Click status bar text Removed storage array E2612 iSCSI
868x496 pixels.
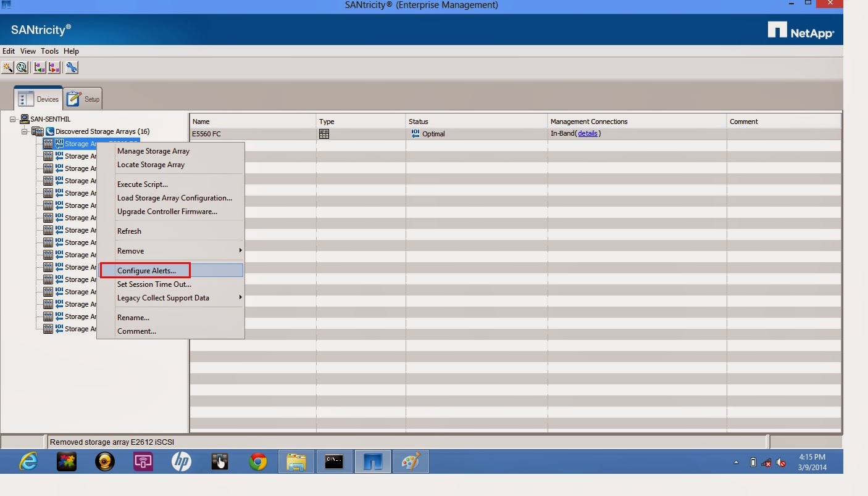(x=112, y=442)
